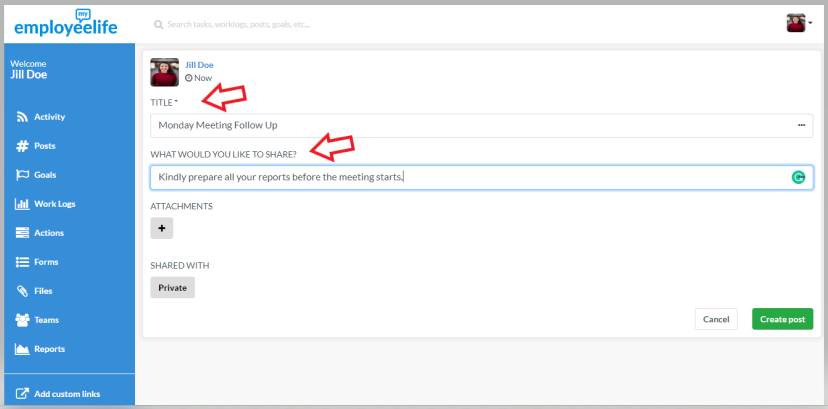
Task: Click the search magnifier icon
Action: click(x=158, y=25)
